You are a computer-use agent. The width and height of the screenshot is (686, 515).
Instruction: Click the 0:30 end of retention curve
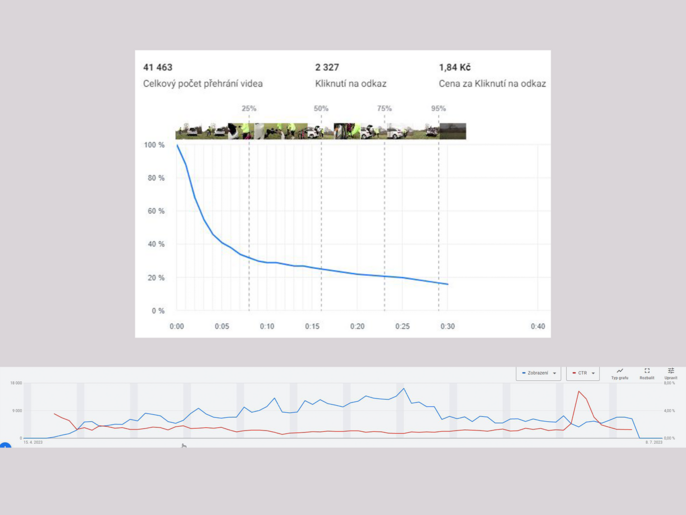pyautogui.click(x=447, y=285)
